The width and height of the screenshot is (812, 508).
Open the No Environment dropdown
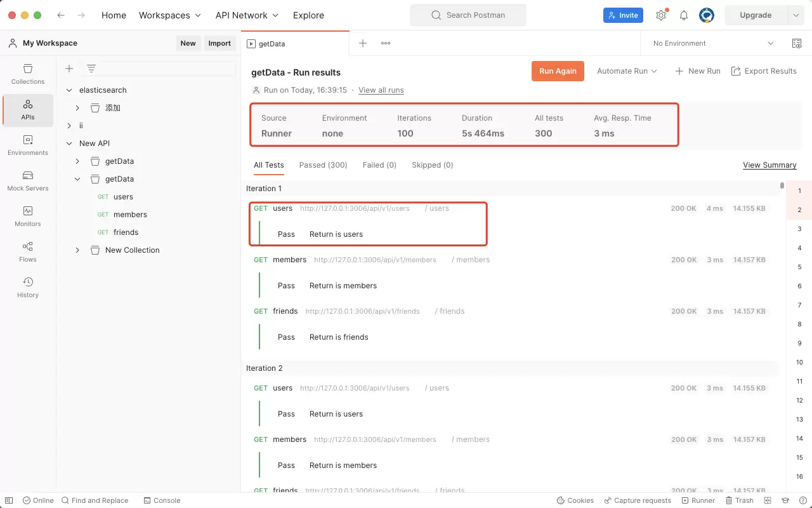pos(713,43)
